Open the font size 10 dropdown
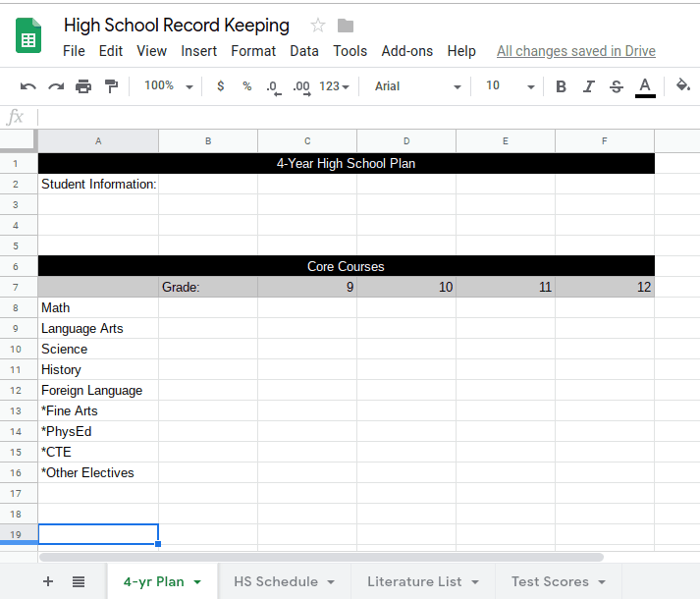The width and height of the screenshot is (700, 599). click(510, 86)
